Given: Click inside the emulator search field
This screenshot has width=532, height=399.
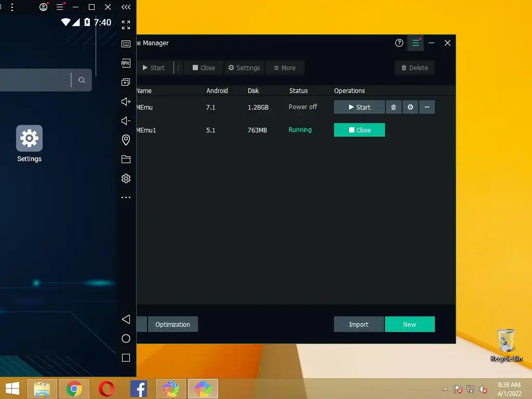Looking at the screenshot, I should tap(35, 80).
